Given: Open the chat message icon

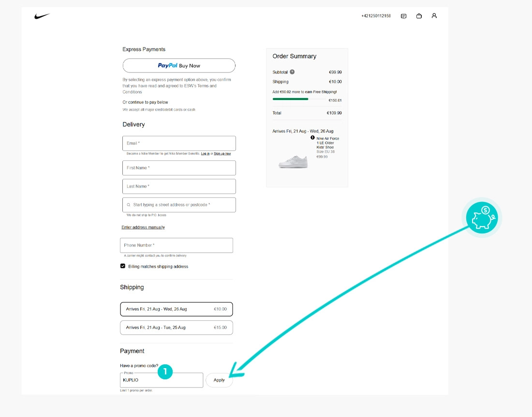Looking at the screenshot, I should (x=403, y=16).
